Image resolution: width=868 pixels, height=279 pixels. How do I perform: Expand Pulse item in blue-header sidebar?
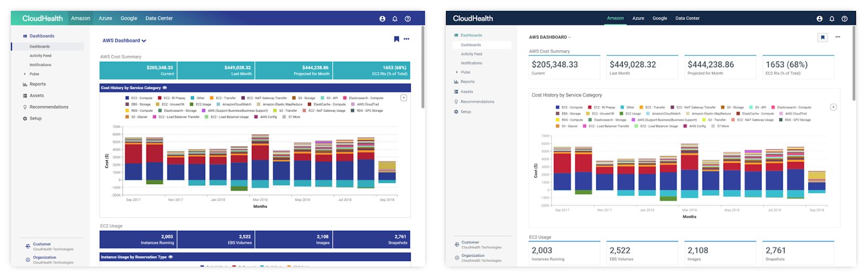(24, 74)
